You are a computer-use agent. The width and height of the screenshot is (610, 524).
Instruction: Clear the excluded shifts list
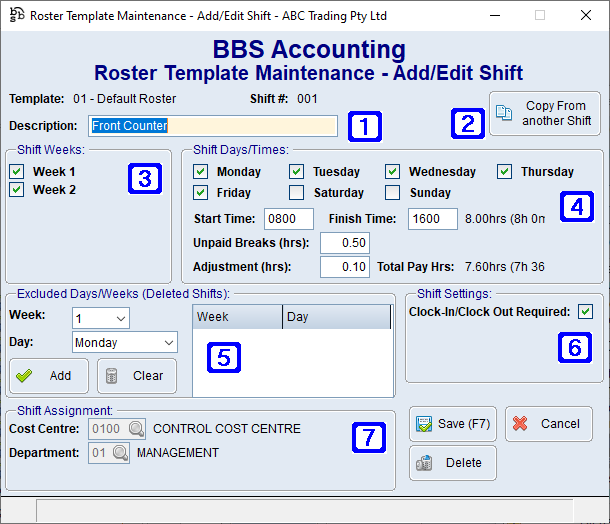point(137,376)
